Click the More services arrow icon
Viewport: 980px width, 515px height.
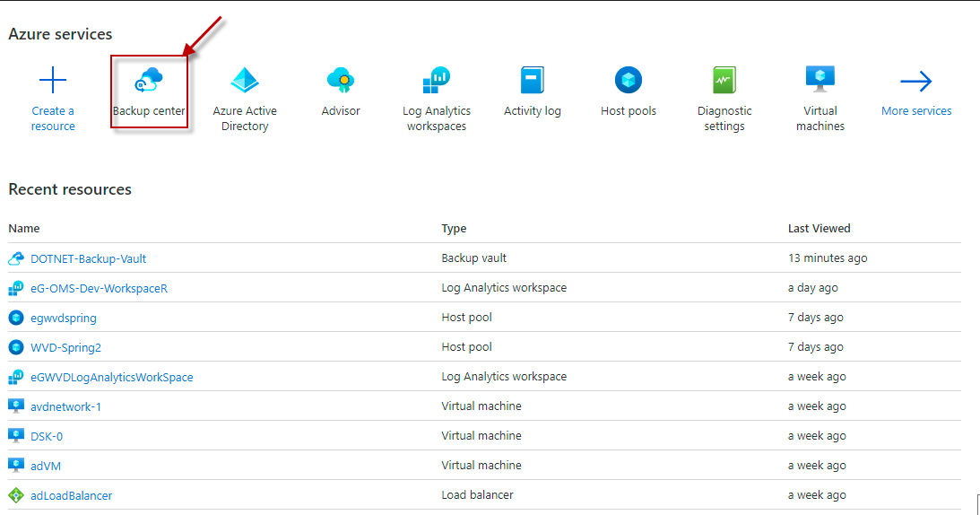(916, 81)
